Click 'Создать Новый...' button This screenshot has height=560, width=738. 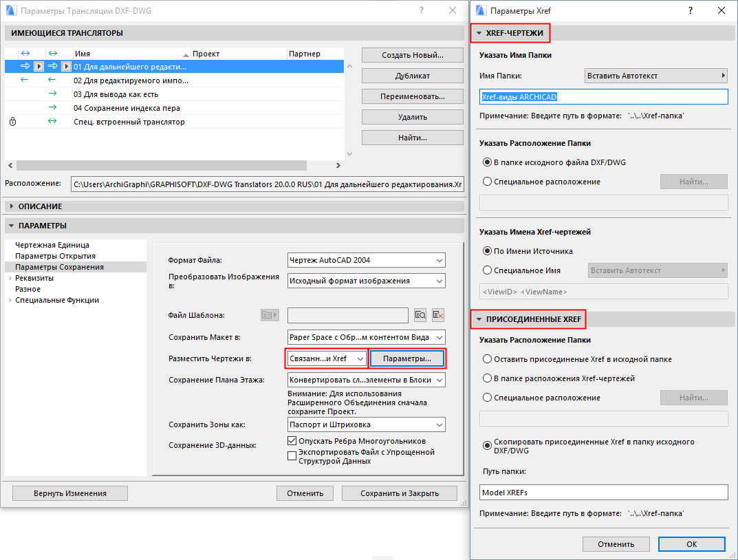pyautogui.click(x=412, y=55)
